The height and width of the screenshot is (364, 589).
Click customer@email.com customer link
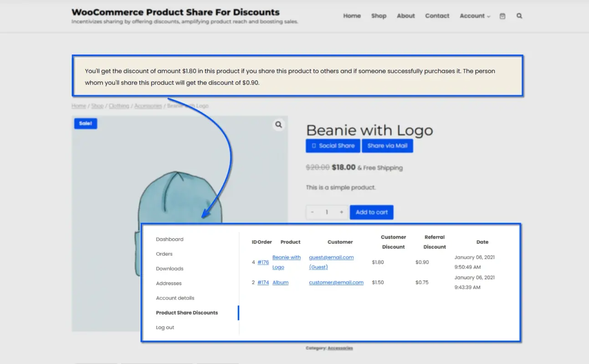[x=336, y=282]
